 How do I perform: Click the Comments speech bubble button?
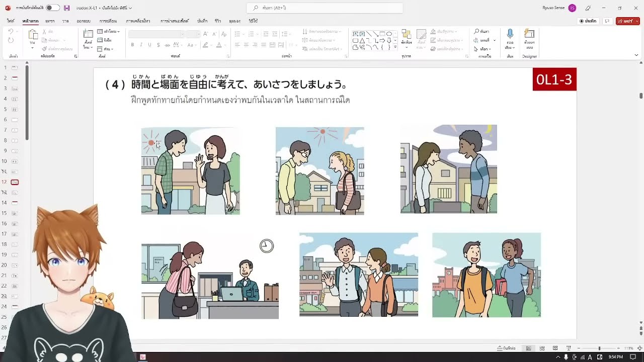tap(607, 21)
